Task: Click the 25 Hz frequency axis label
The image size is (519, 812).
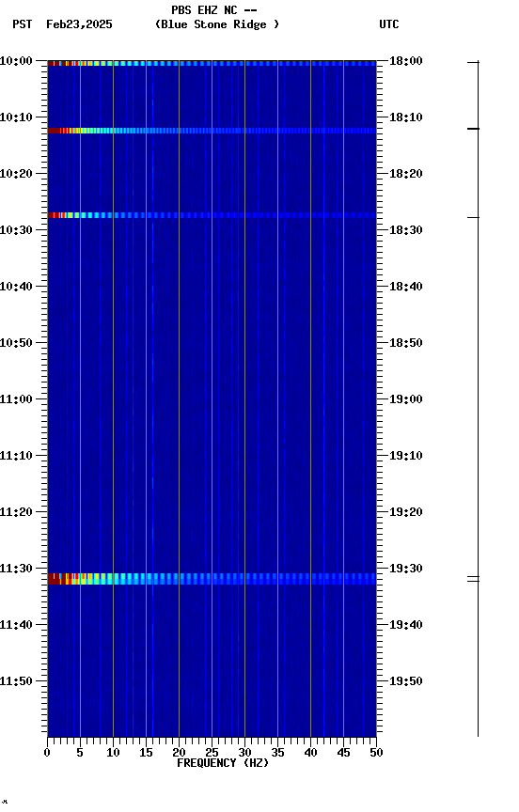Action: point(212,753)
